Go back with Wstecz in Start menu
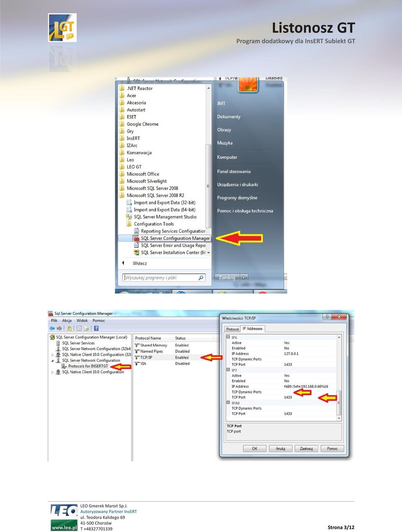The width and height of the screenshot is (402, 532). tap(140, 263)
